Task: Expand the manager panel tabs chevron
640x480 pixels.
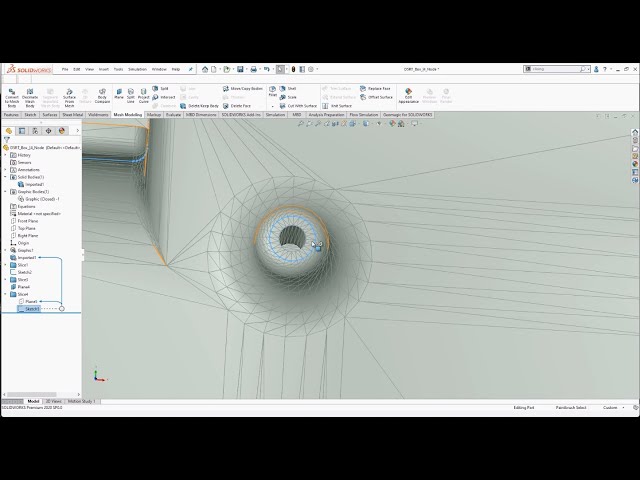Action: point(78,131)
